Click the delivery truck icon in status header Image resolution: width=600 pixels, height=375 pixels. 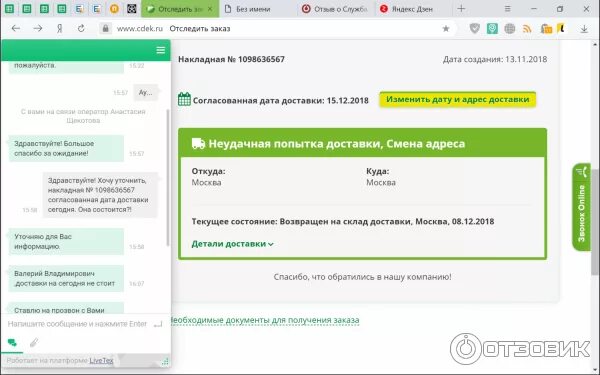pos(198,143)
